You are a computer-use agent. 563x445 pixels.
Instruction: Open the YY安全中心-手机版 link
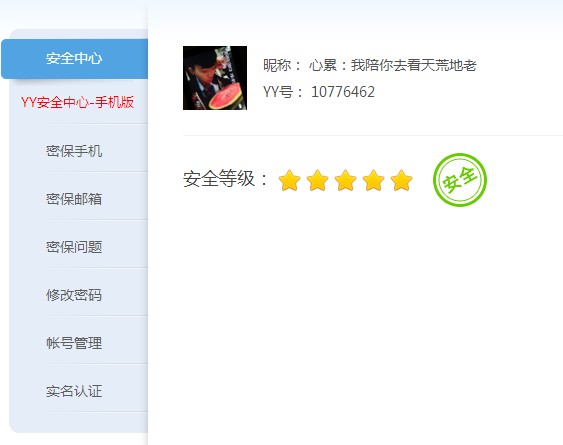[77, 102]
